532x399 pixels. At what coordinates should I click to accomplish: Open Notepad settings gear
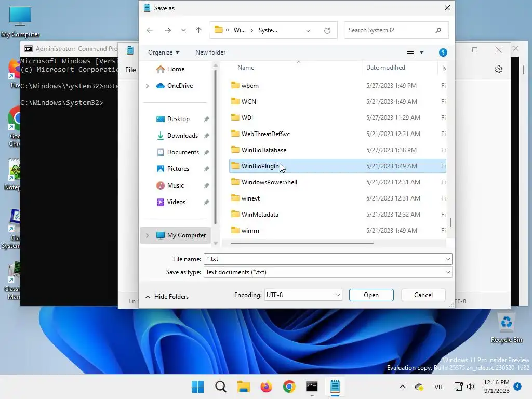tap(498, 69)
